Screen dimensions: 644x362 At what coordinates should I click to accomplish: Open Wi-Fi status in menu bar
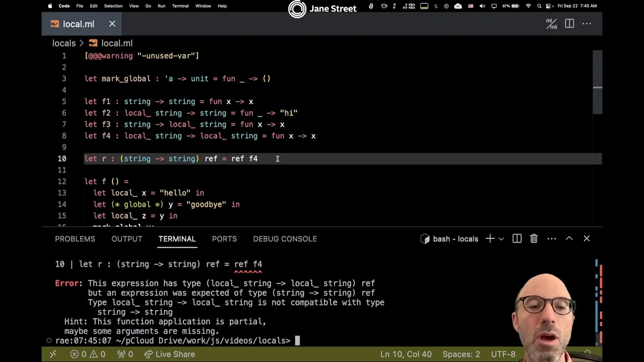click(x=528, y=6)
